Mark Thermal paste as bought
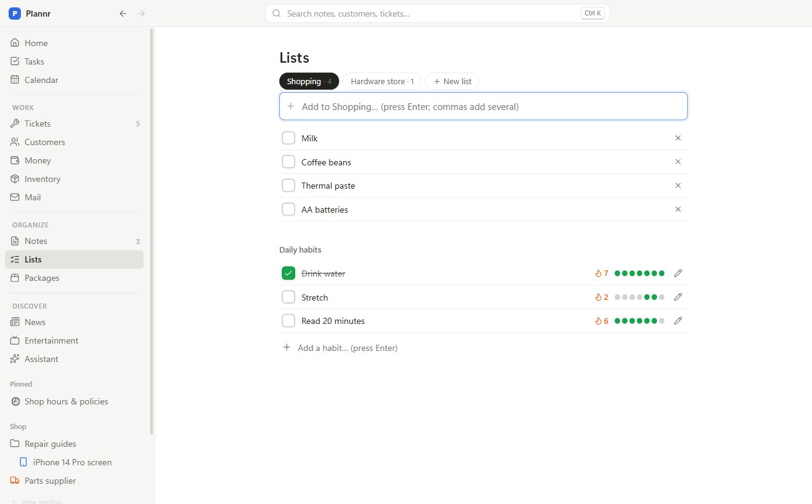This screenshot has width=812, height=504. 289,186
